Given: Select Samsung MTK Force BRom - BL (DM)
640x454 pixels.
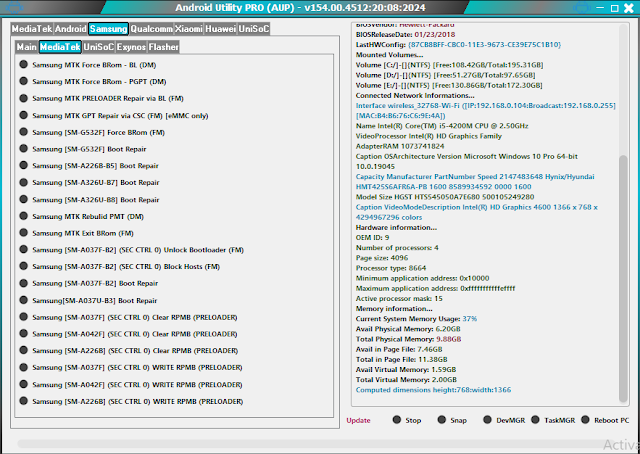Looking at the screenshot, I should [88, 65].
